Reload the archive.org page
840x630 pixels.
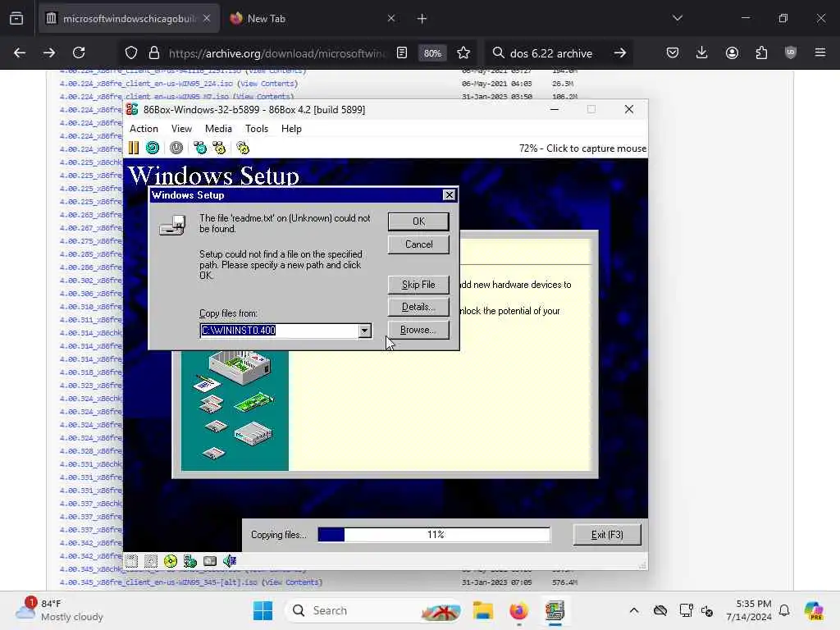click(x=79, y=53)
